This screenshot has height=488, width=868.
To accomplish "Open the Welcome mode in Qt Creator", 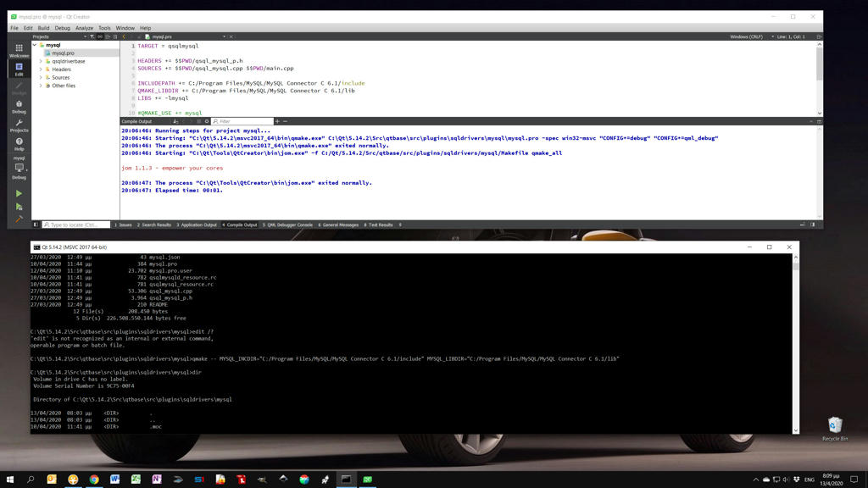I will point(19,50).
